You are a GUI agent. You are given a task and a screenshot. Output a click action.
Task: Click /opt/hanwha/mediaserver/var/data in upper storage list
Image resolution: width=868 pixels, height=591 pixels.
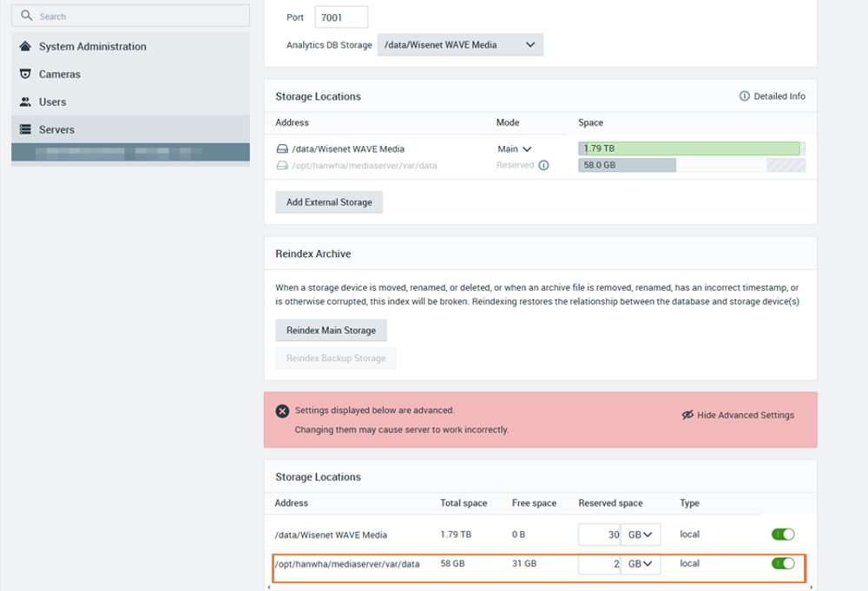tap(365, 166)
